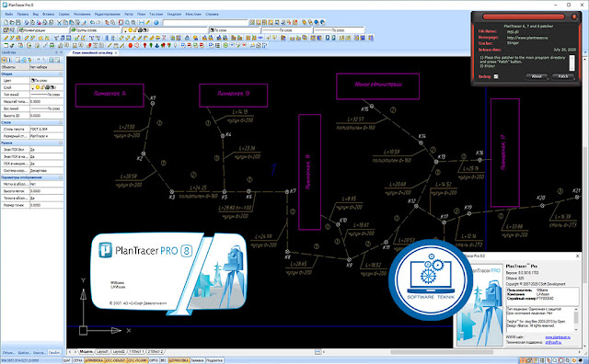Open the Сервис menu
The image size is (589, 364).
(x=64, y=14)
